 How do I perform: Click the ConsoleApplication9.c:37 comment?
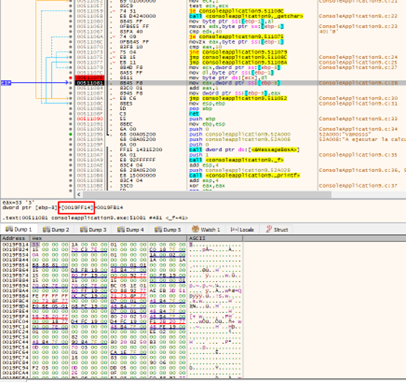coord(358,186)
